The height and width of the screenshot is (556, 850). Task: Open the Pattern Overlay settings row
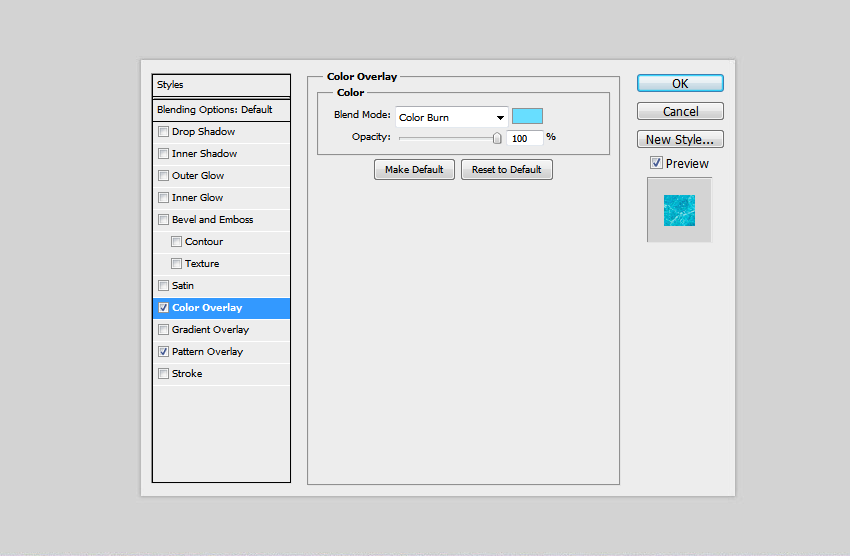coord(221,352)
